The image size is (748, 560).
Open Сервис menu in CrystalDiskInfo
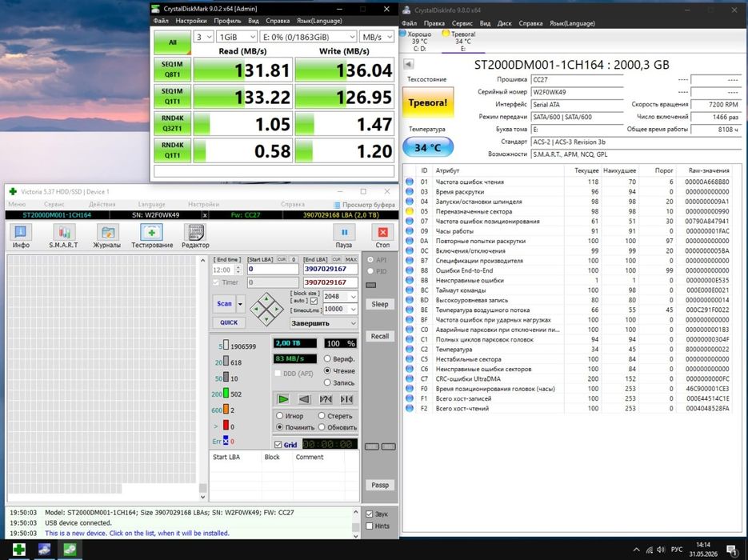462,23
